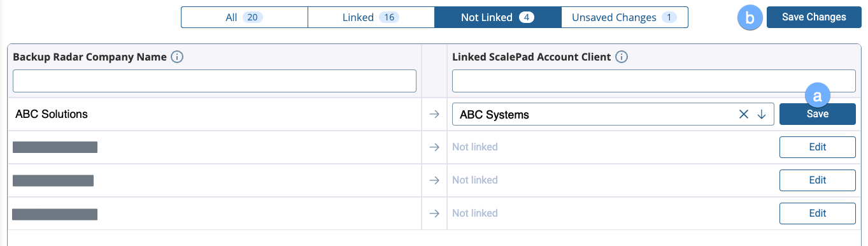This screenshot has width=868, height=246.
Task: Open the ABC Systems client combo box
Action: pos(613,115)
